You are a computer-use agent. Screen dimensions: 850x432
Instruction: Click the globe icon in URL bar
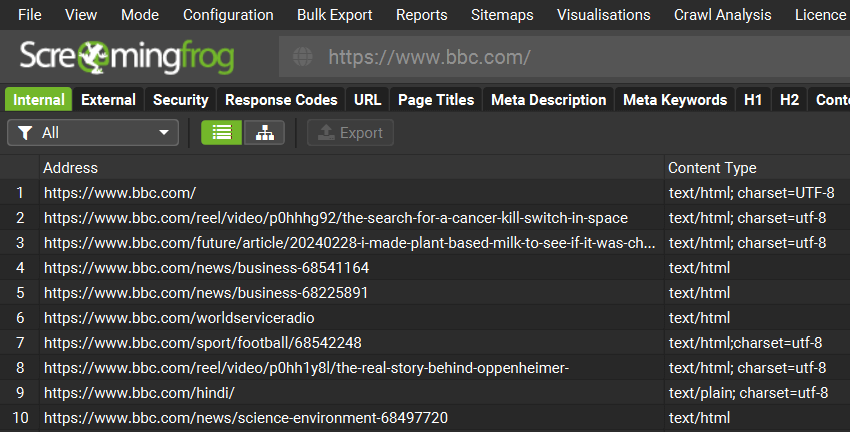click(302, 58)
